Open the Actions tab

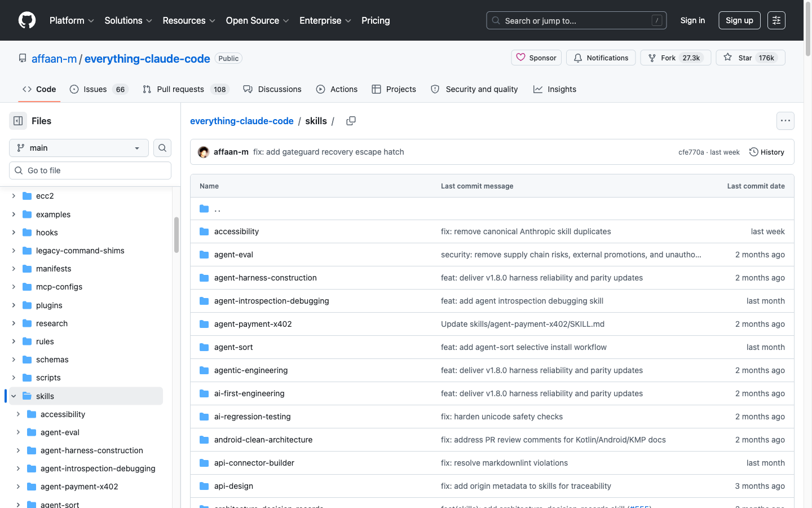point(337,89)
